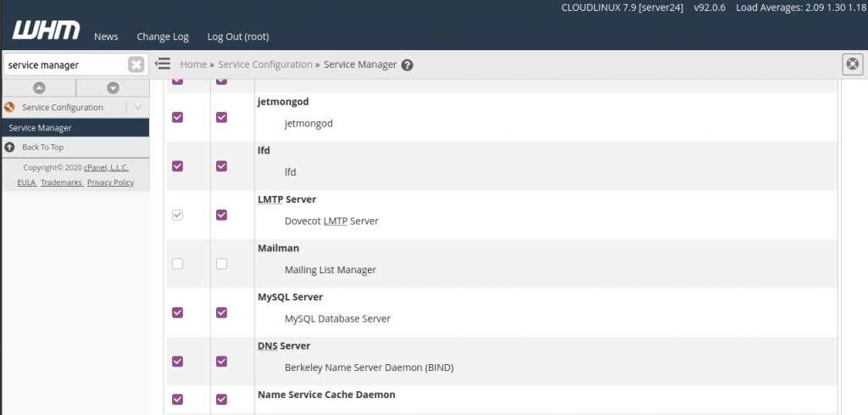Click the Mailman service name
868x415 pixels.
(278, 248)
